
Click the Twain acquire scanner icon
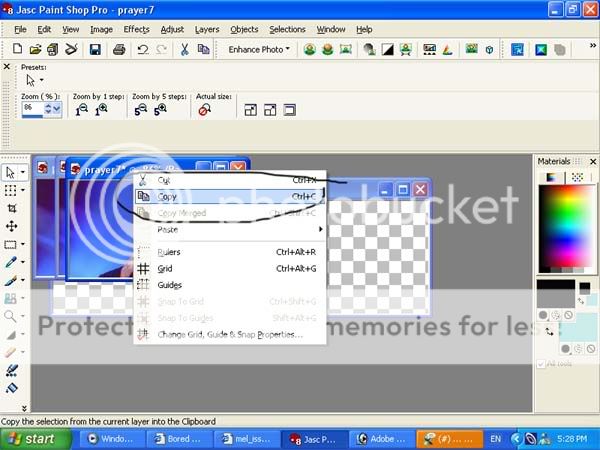tap(71, 49)
